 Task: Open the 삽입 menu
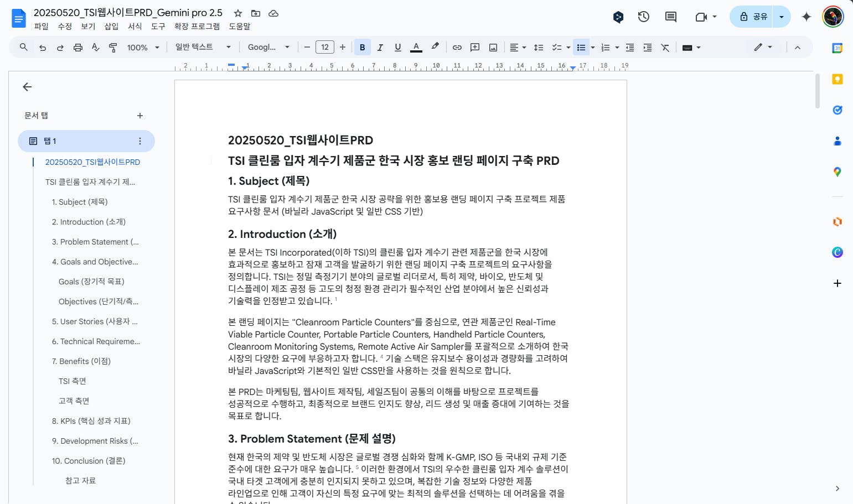click(111, 26)
